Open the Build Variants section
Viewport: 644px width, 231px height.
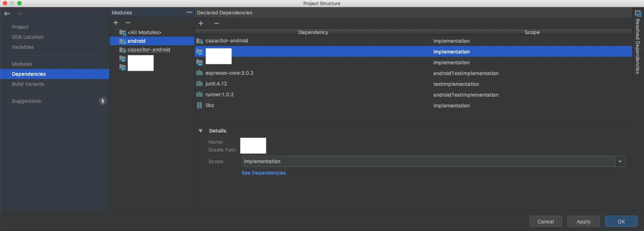[x=28, y=84]
